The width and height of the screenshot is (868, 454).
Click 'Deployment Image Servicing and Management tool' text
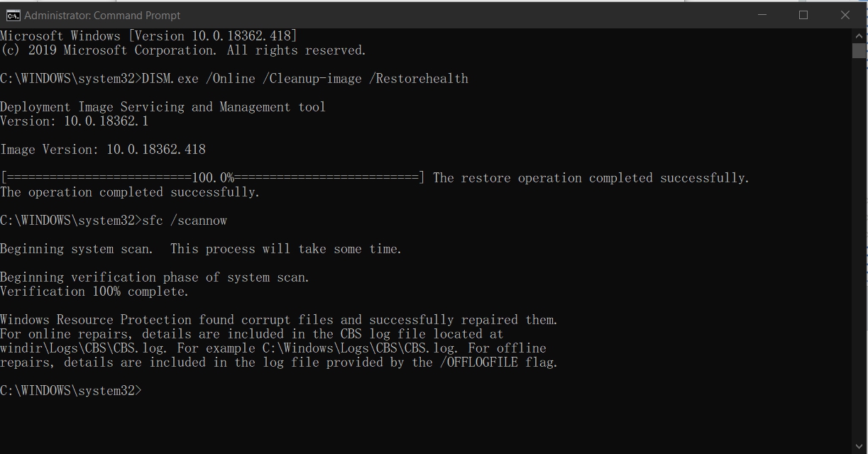163,107
